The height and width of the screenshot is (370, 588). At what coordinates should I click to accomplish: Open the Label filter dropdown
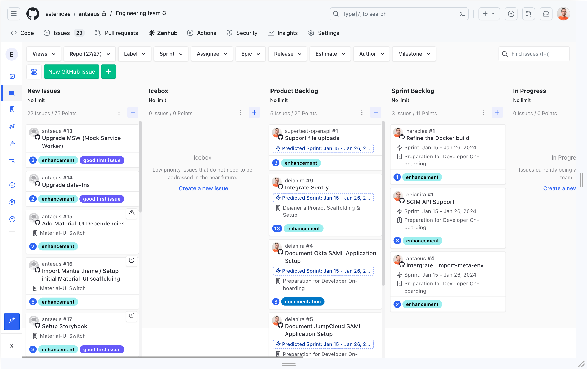click(135, 54)
